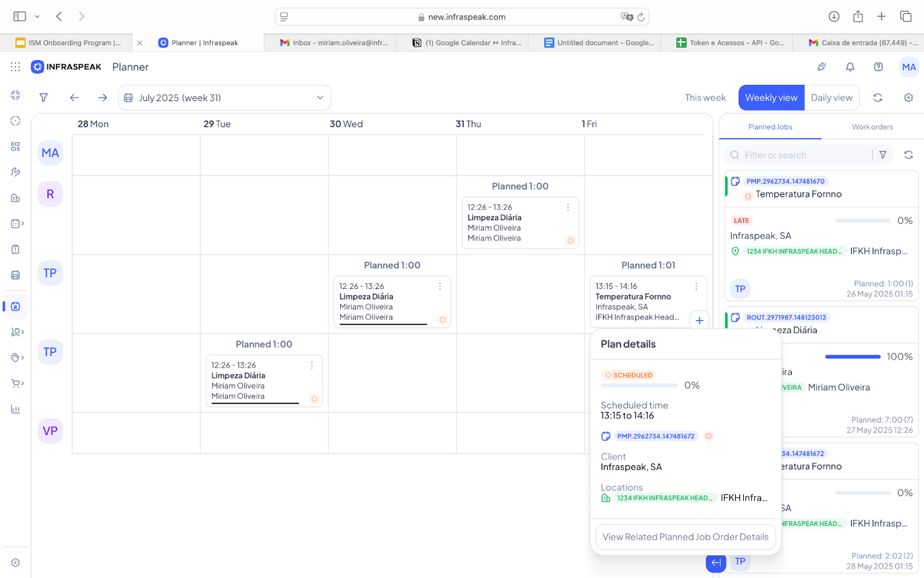This screenshot has height=578, width=924.
Task: Open the buildings sidebar icon
Action: (x=16, y=198)
